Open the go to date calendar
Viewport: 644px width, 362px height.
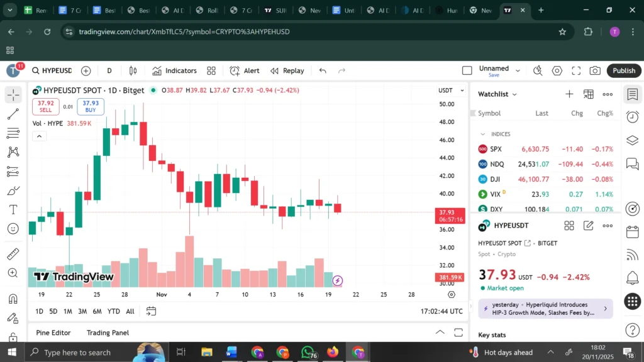tap(151, 311)
